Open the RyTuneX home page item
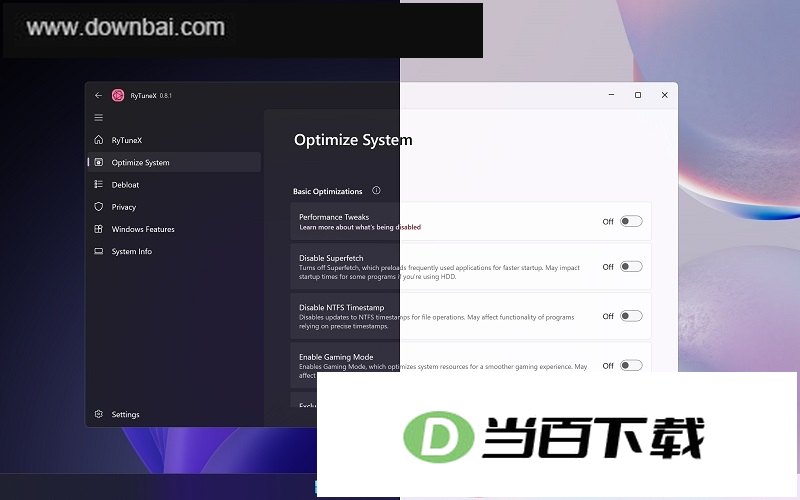Viewport: 800px width, 500px height. [174, 140]
